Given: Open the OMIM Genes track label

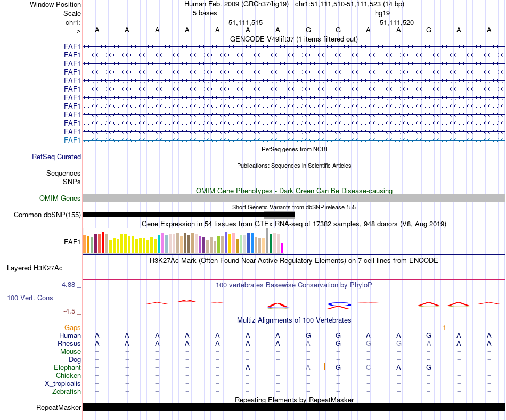Looking at the screenshot, I should [60, 198].
